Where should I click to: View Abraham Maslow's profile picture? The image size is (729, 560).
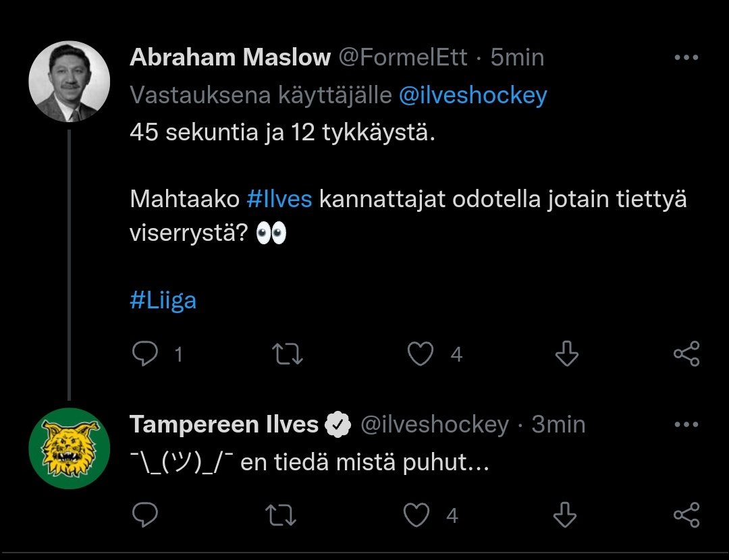click(70, 82)
